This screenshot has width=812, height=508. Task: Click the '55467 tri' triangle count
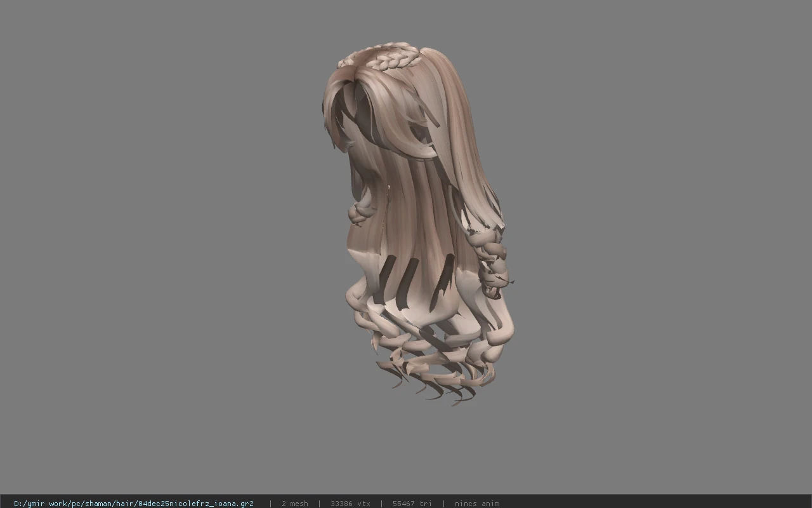[412, 504]
